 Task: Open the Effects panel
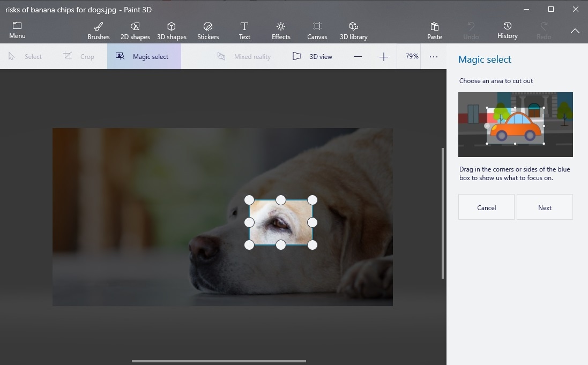pos(281,31)
